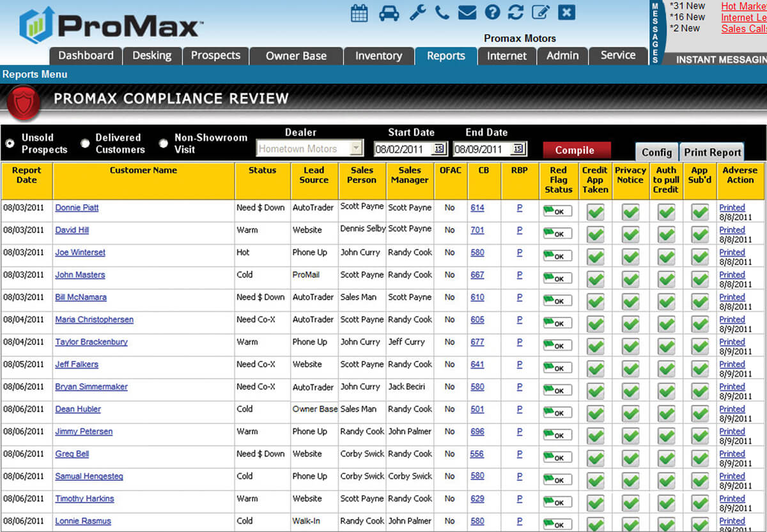Open the Reports Menu link
767x532 pixels.
(35, 74)
